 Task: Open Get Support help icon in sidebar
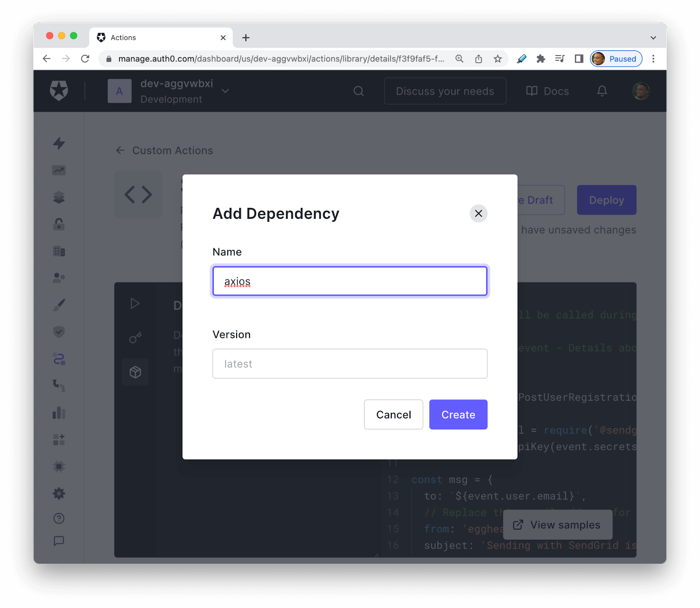pos(59,518)
